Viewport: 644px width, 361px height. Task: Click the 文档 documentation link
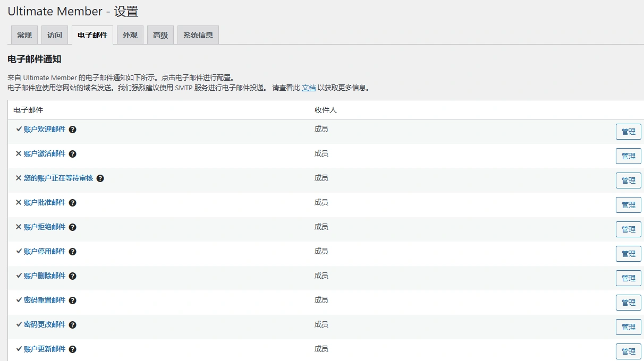[309, 88]
